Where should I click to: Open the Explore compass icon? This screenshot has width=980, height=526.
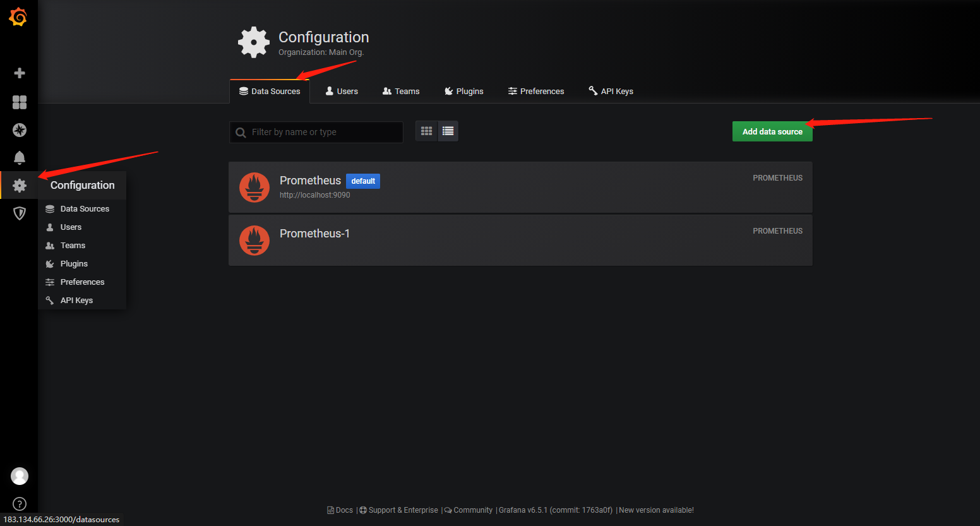click(x=20, y=130)
